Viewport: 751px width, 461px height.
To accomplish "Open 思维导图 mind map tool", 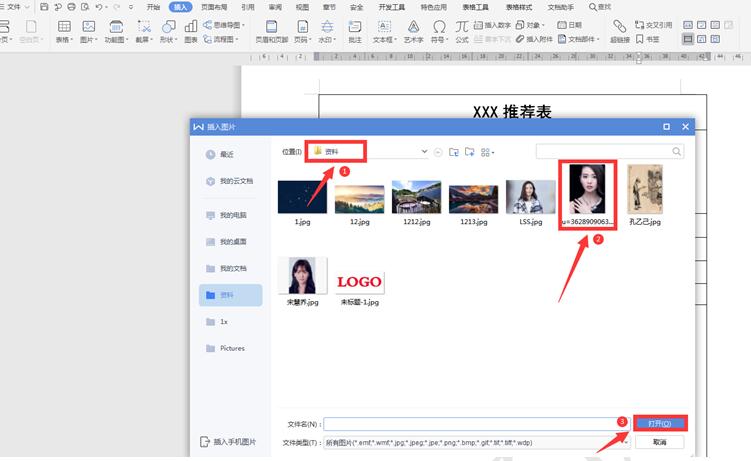I will pyautogui.click(x=224, y=25).
